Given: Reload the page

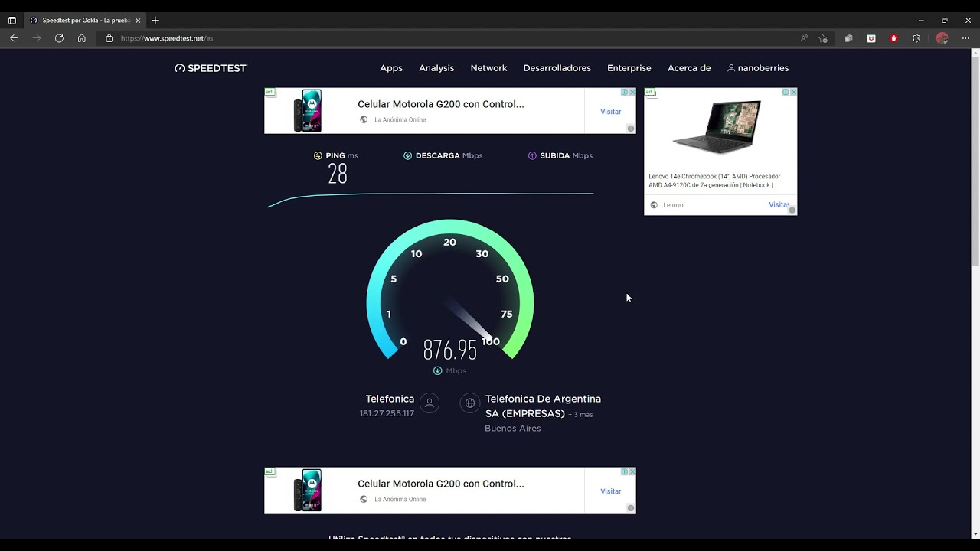Looking at the screenshot, I should [x=59, y=38].
